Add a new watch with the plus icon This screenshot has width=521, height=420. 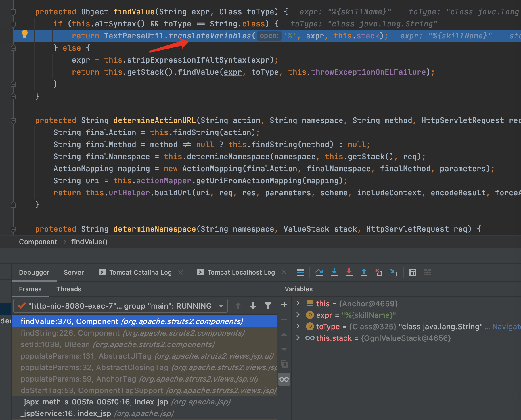tap(284, 305)
